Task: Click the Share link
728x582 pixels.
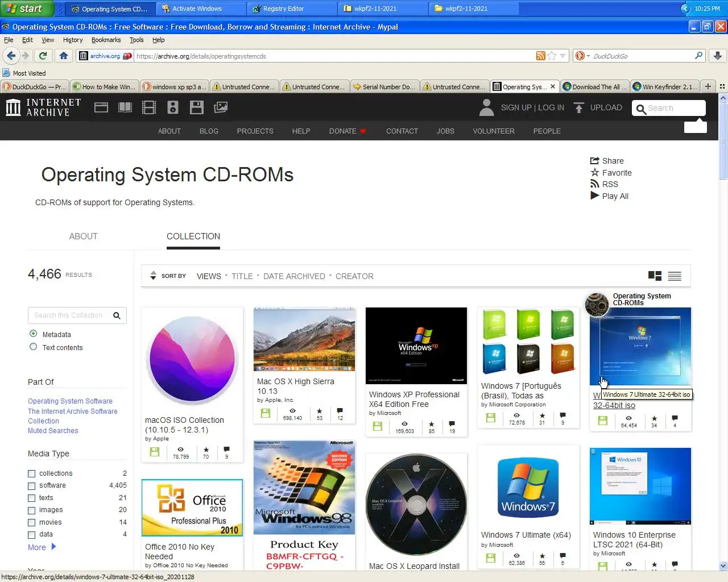Action: [x=607, y=161]
